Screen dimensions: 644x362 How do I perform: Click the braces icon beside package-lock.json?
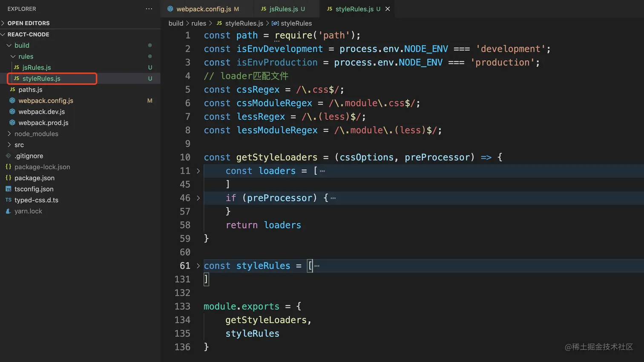coord(8,167)
